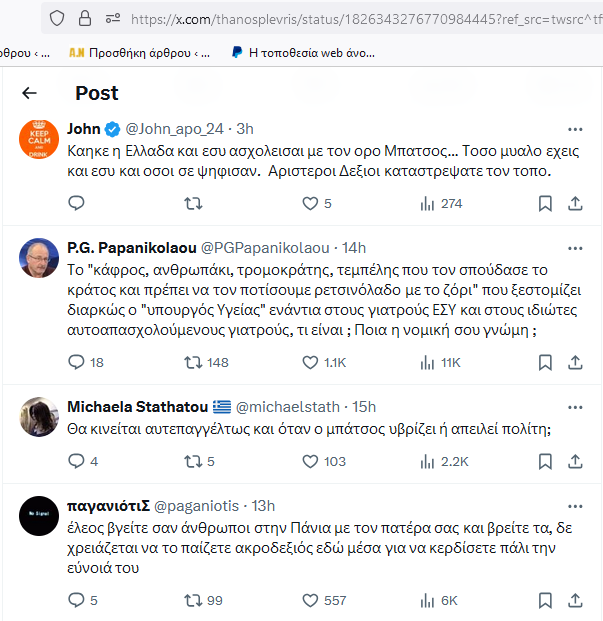This screenshot has height=621, width=603.
Task: Open tracking protection shield icon
Action: click(x=57, y=18)
